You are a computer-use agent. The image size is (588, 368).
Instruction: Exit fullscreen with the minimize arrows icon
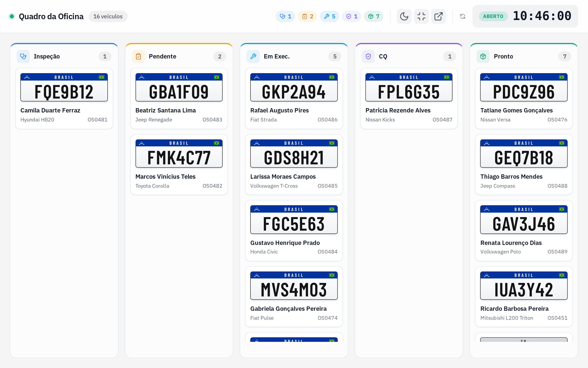(421, 16)
